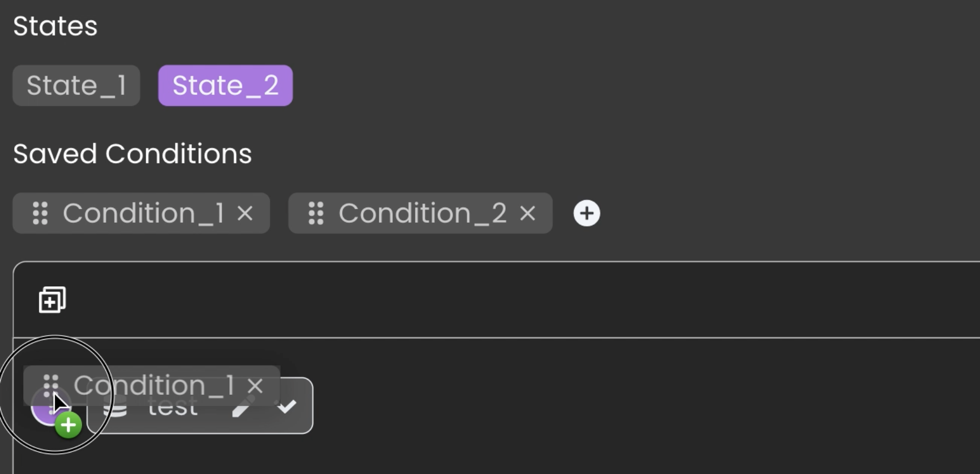The image size is (980, 474).
Task: Click Condition_1 label in Saved Conditions row
Action: tap(144, 213)
